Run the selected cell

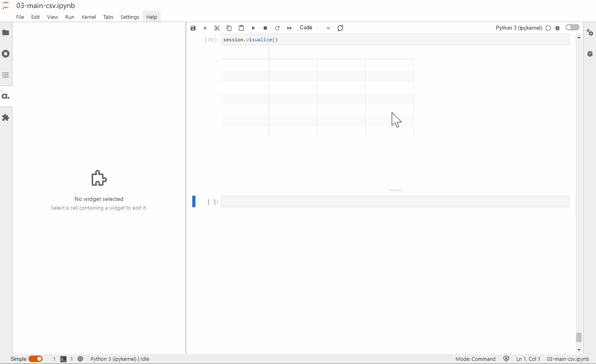coord(253,28)
